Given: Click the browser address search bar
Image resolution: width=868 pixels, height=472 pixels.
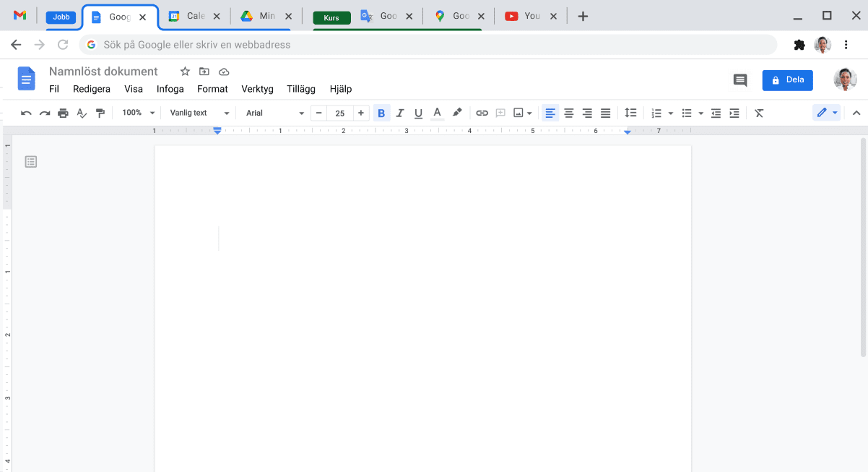Looking at the screenshot, I should click(426, 45).
